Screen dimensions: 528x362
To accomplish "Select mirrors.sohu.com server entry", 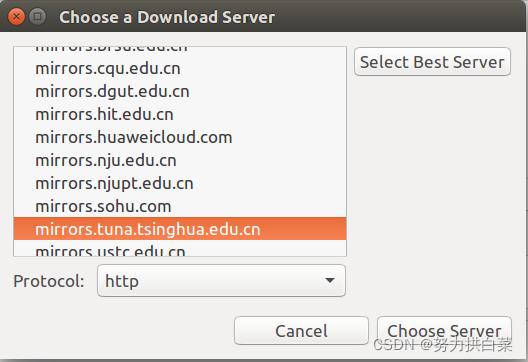I will (x=180, y=206).
